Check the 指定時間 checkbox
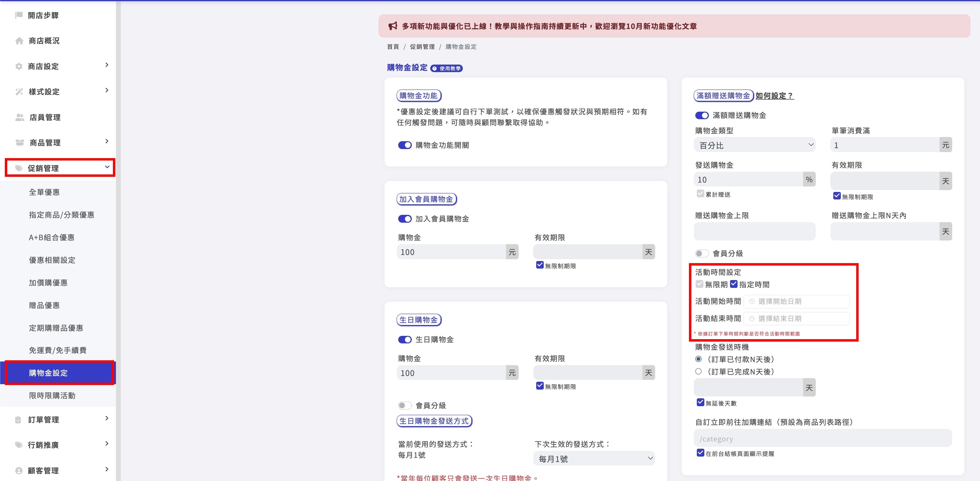 (734, 284)
